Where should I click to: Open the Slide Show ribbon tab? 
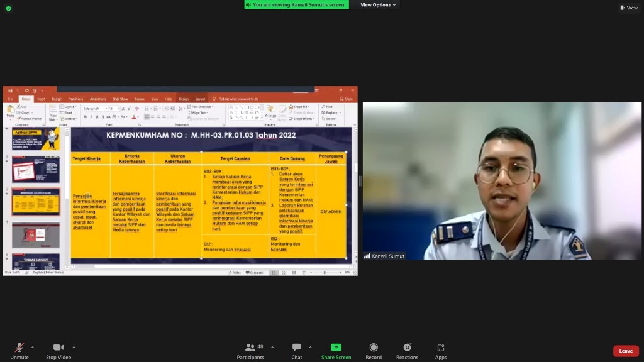tap(120, 99)
